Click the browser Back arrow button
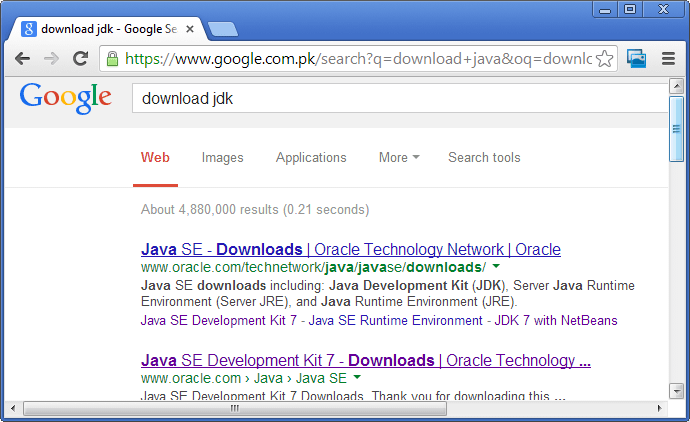 click(23, 59)
